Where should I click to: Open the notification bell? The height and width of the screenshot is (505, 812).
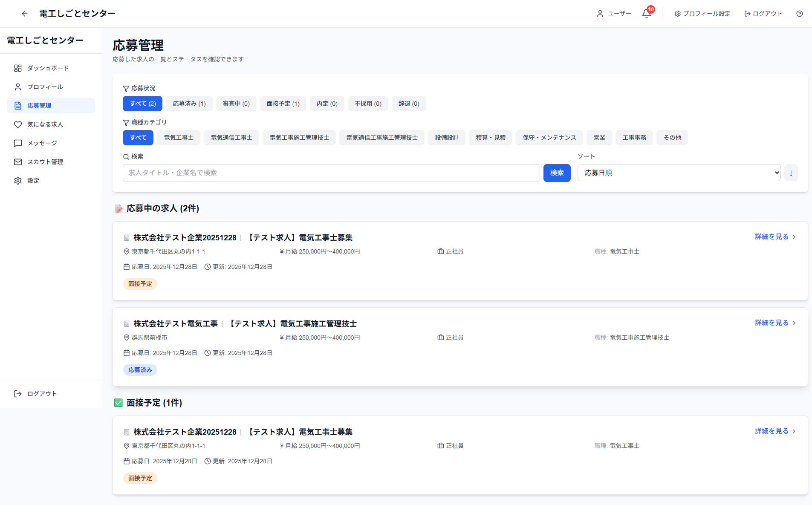[646, 14]
